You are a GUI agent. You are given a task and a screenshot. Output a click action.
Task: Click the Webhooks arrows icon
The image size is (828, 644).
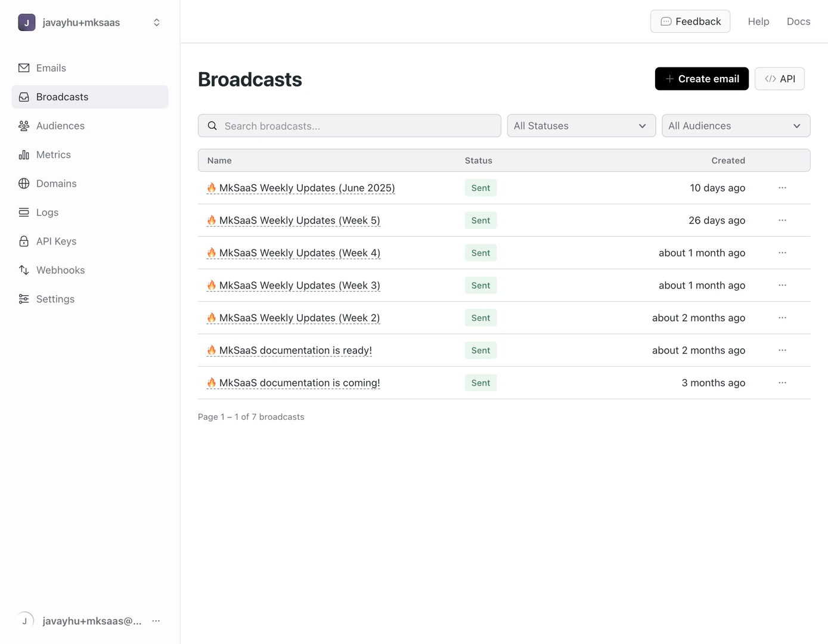click(24, 270)
